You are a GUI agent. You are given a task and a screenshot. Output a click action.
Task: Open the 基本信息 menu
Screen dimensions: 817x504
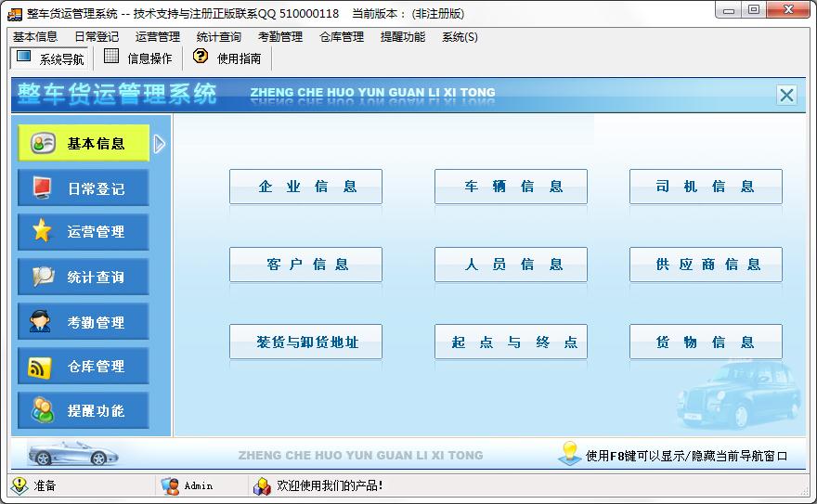click(35, 37)
